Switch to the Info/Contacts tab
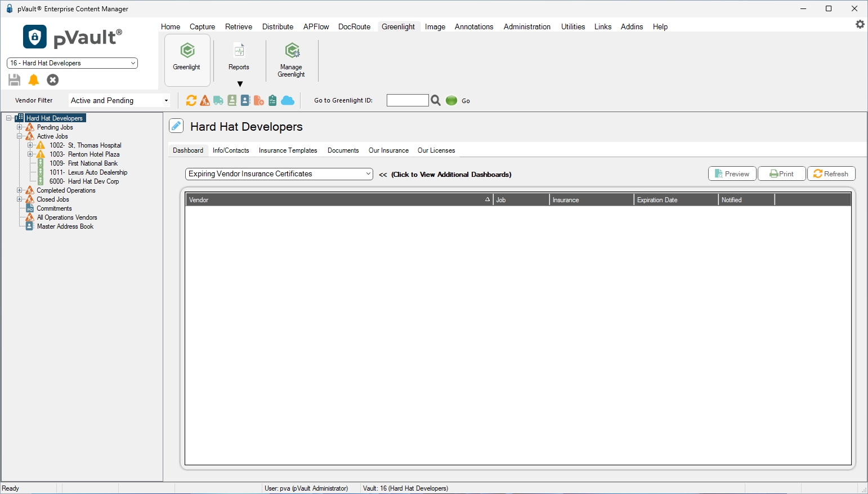Image resolution: width=868 pixels, height=494 pixels. click(231, 150)
